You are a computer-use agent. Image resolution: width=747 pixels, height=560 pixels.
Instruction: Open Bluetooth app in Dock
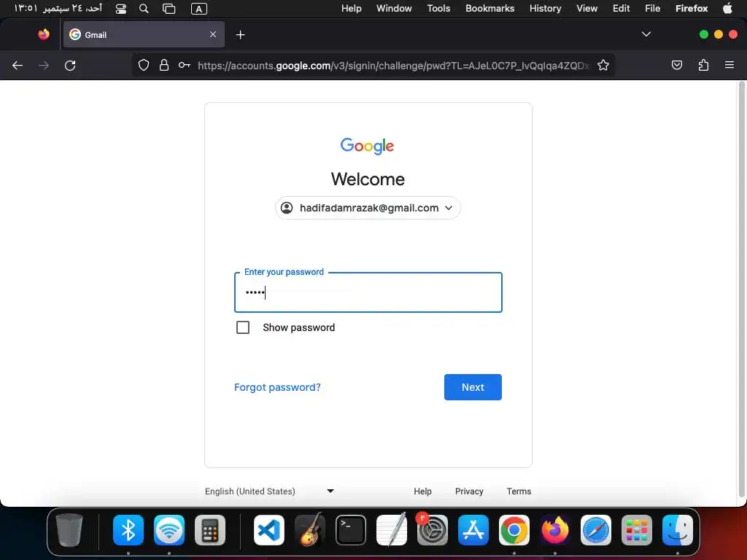point(128,530)
